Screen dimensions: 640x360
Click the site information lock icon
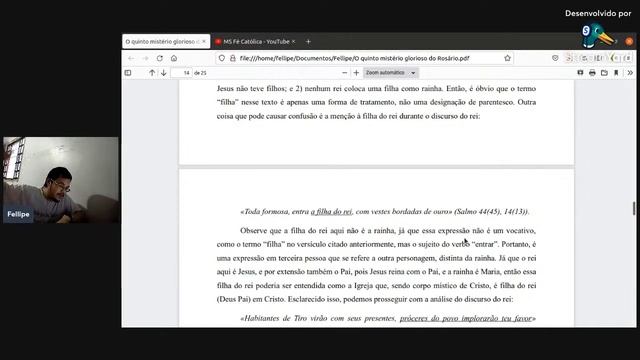[233, 58]
